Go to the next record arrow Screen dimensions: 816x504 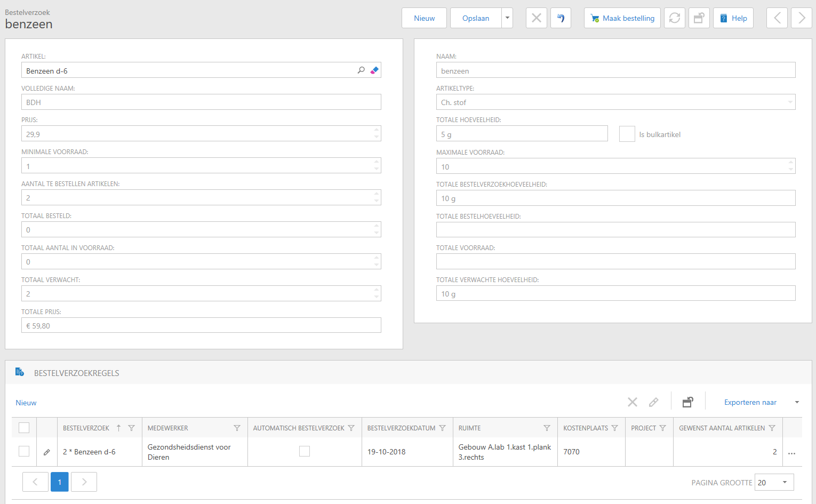point(801,18)
